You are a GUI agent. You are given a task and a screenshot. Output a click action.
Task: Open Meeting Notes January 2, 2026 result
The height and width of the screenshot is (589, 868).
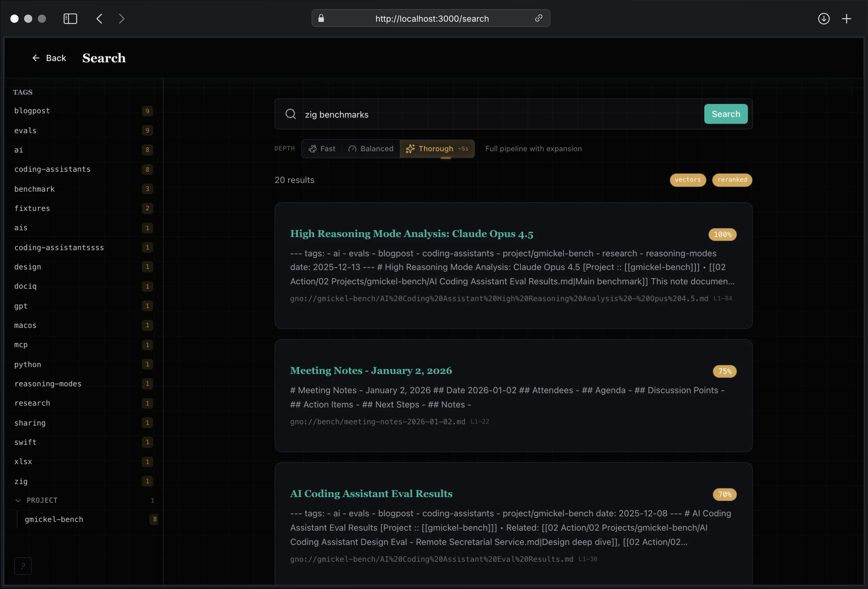[370, 371]
